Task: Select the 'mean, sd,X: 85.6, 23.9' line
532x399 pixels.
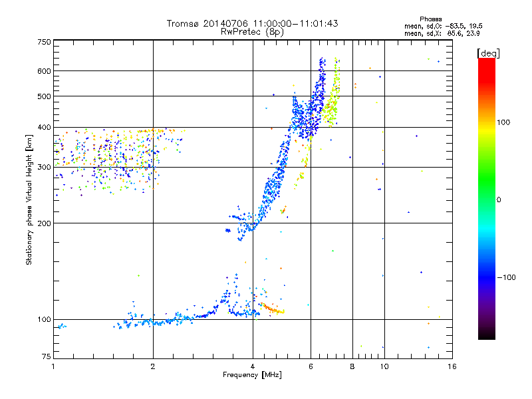Action: pyautogui.click(x=442, y=33)
